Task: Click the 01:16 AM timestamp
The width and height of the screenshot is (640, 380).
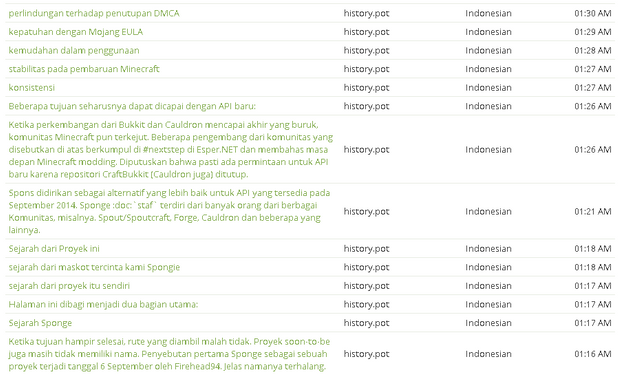Action: [593, 354]
